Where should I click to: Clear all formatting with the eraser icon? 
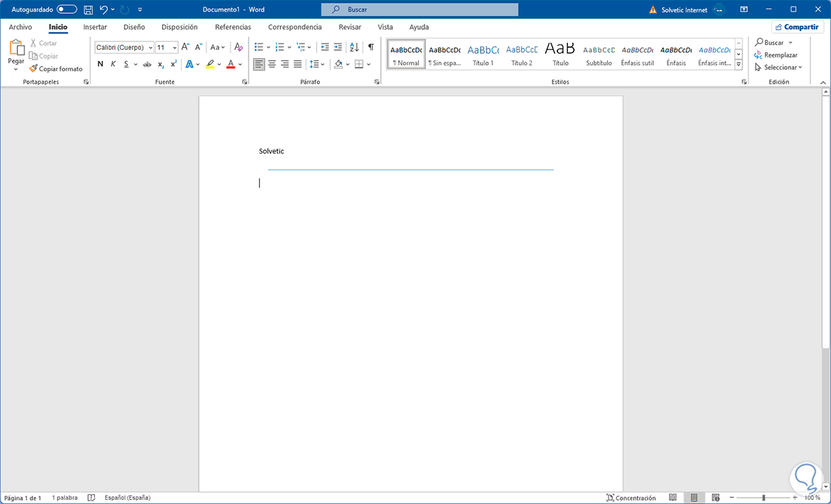point(238,47)
